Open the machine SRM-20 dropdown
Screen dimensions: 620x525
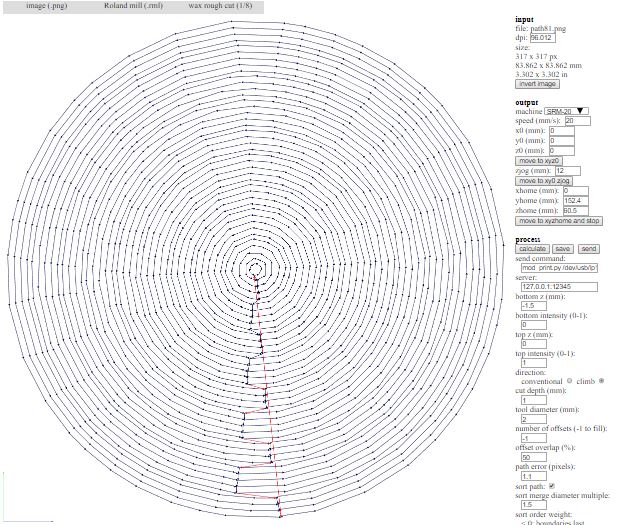coord(566,111)
